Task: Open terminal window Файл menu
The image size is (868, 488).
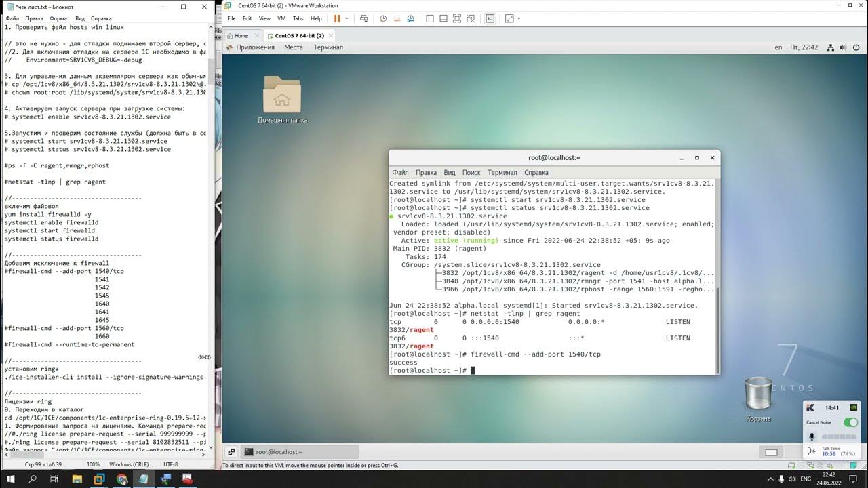Action: 400,173
